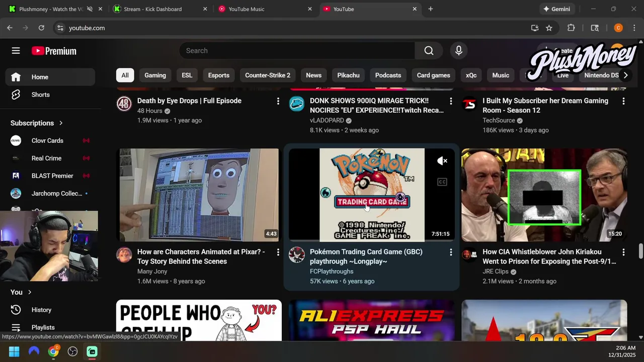Open Pokémon Trading Card Game video title

[x=366, y=256]
